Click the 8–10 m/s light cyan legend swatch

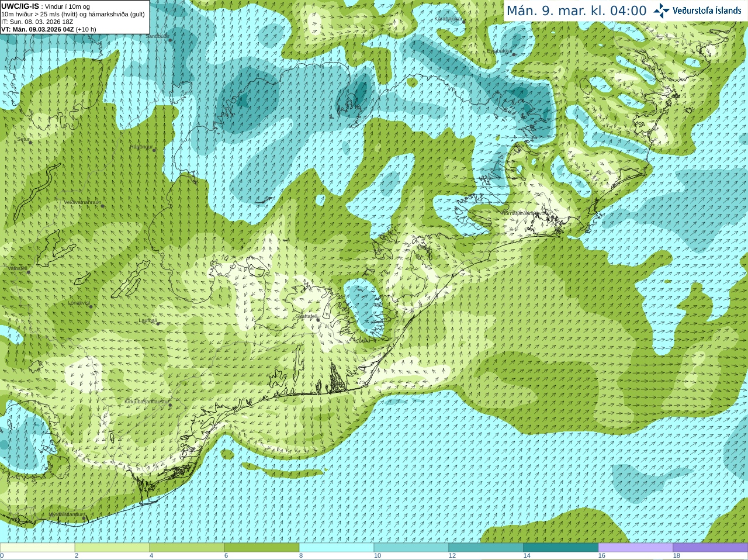click(337, 548)
